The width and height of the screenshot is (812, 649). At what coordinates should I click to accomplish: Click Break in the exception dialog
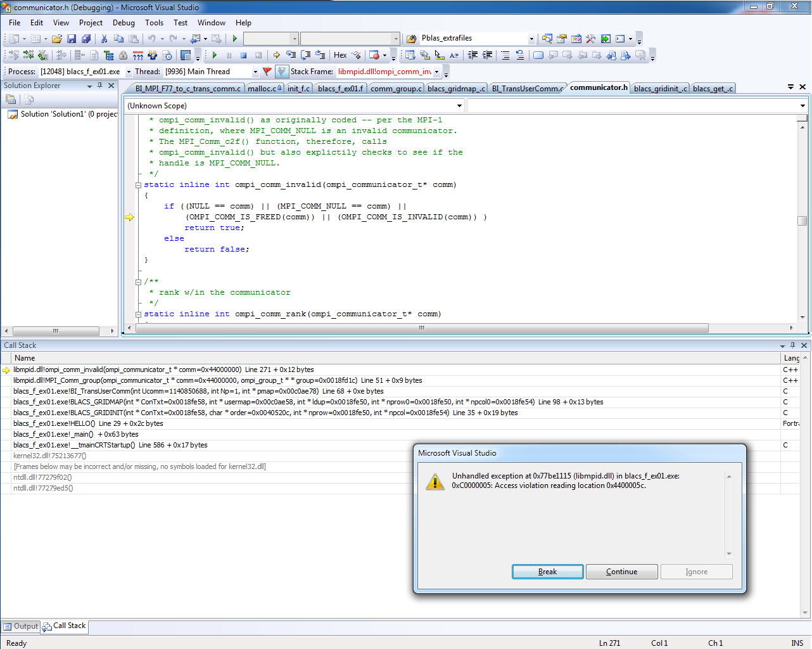click(x=548, y=572)
